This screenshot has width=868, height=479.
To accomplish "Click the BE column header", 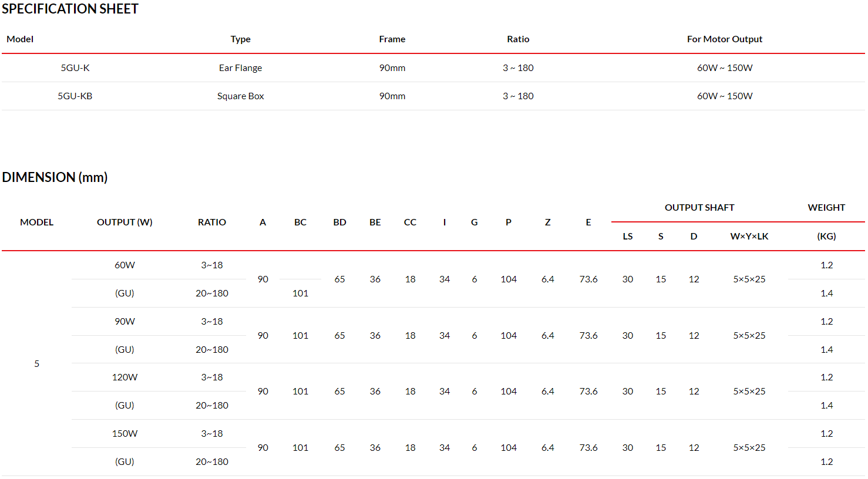I will (375, 222).
